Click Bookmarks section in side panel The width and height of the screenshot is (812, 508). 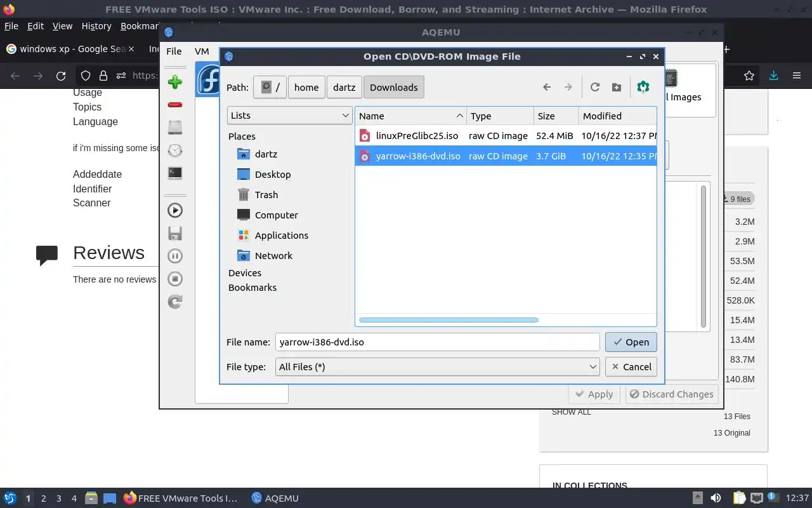(x=252, y=287)
